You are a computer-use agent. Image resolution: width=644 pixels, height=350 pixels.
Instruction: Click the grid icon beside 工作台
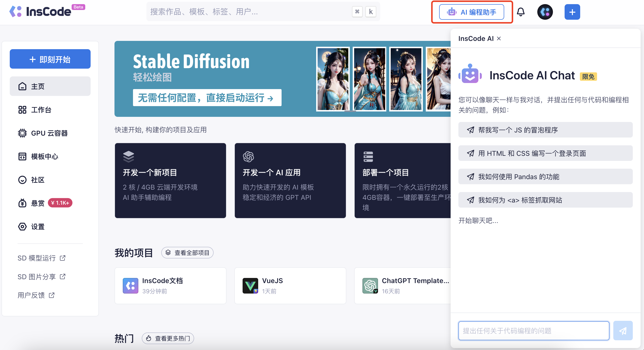tap(22, 110)
